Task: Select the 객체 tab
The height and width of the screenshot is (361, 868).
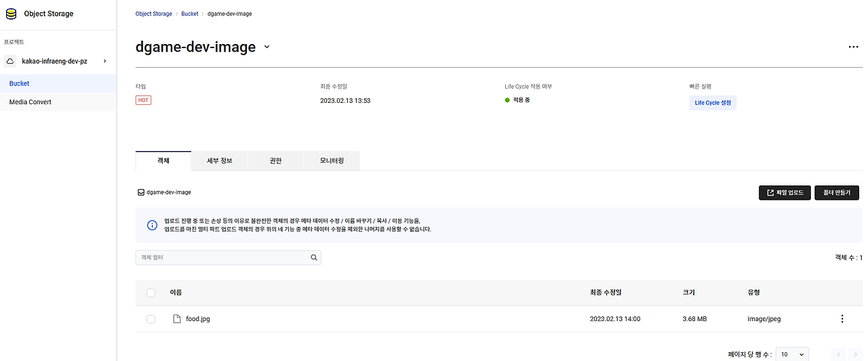Action: tap(163, 161)
